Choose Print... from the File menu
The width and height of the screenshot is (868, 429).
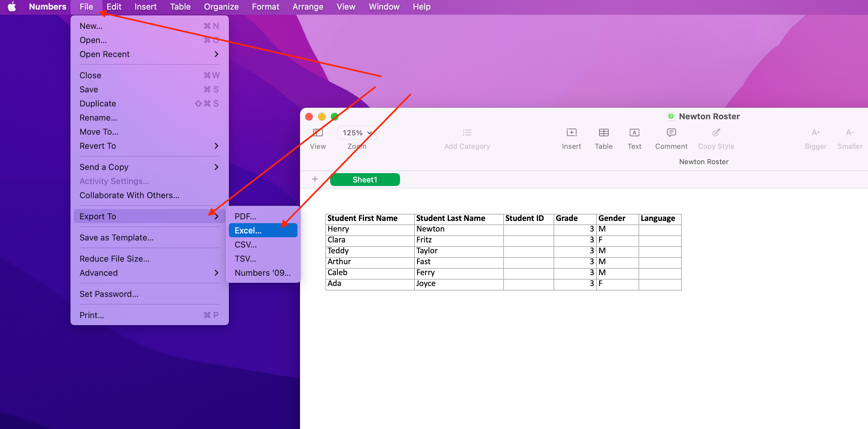pyautogui.click(x=149, y=315)
